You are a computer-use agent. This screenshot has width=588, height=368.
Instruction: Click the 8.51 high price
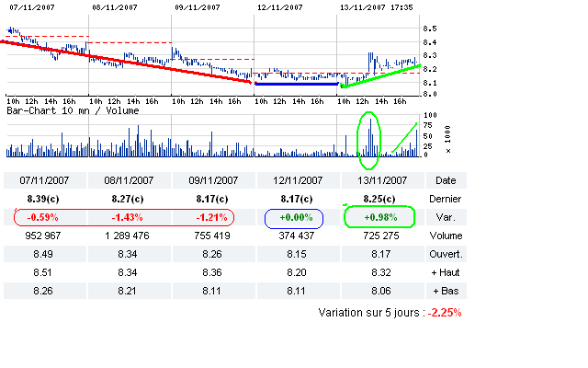(x=42, y=272)
